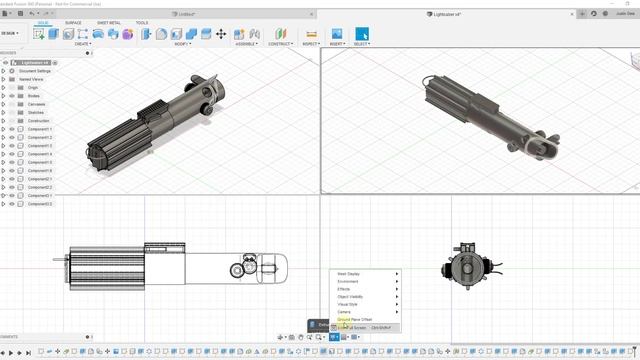
Task: Open the Untitled document tab
Action: pyautogui.click(x=183, y=14)
